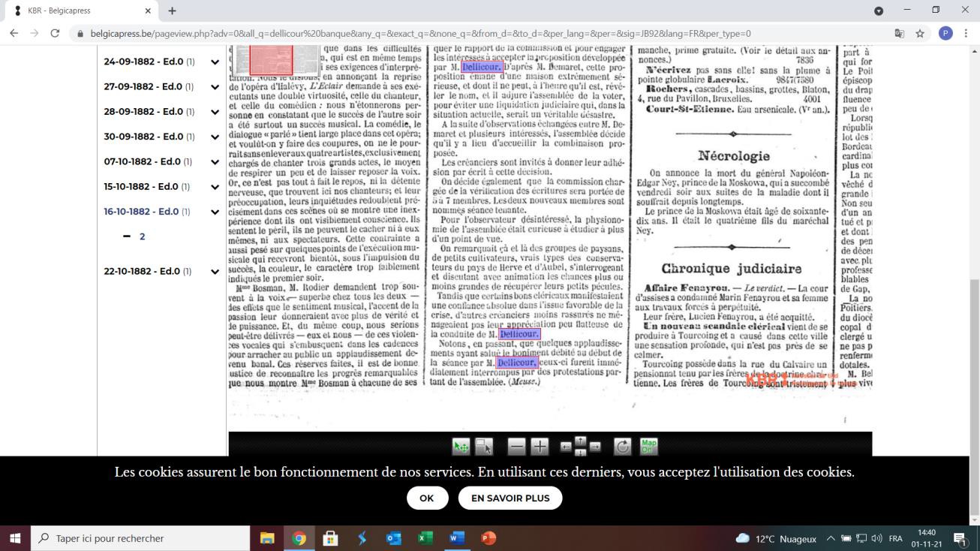The width and height of the screenshot is (980, 551).
Task: Toggle the Map On overview button
Action: click(x=648, y=447)
